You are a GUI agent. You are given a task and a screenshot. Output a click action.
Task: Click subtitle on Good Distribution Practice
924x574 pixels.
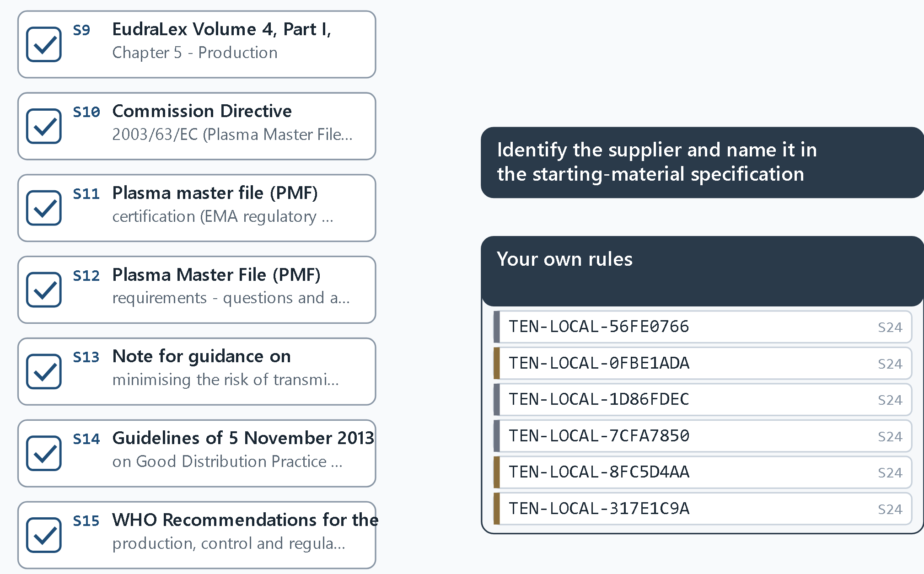[227, 461]
